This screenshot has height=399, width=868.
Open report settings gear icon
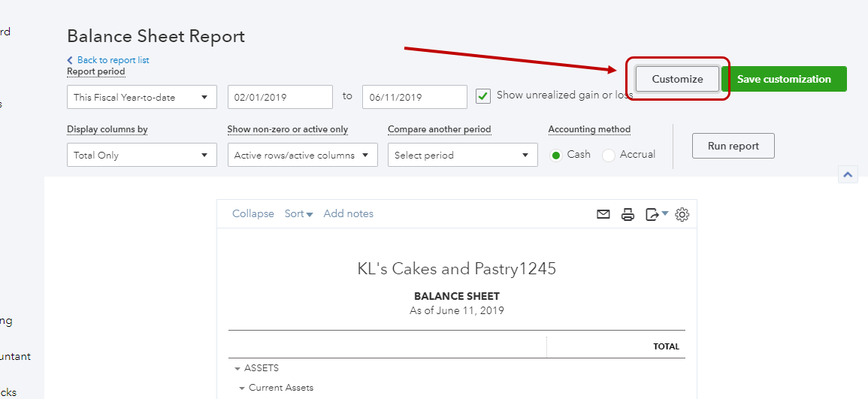point(682,214)
